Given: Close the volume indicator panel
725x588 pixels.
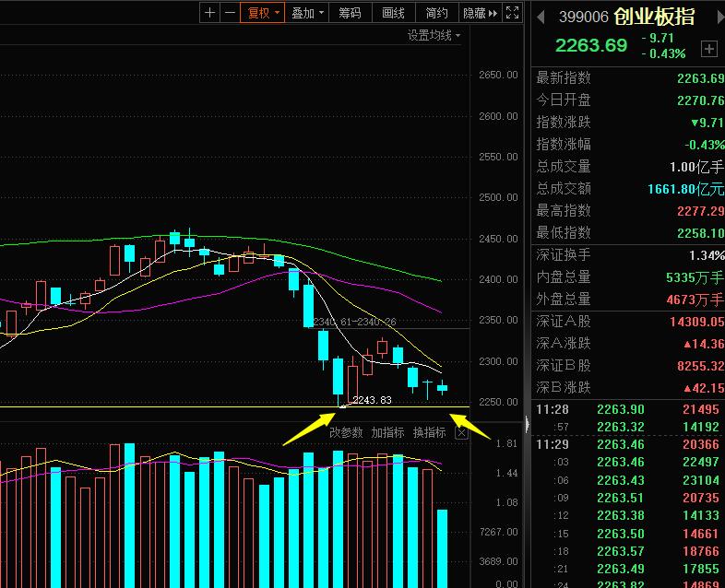Looking at the screenshot, I should coord(461,433).
